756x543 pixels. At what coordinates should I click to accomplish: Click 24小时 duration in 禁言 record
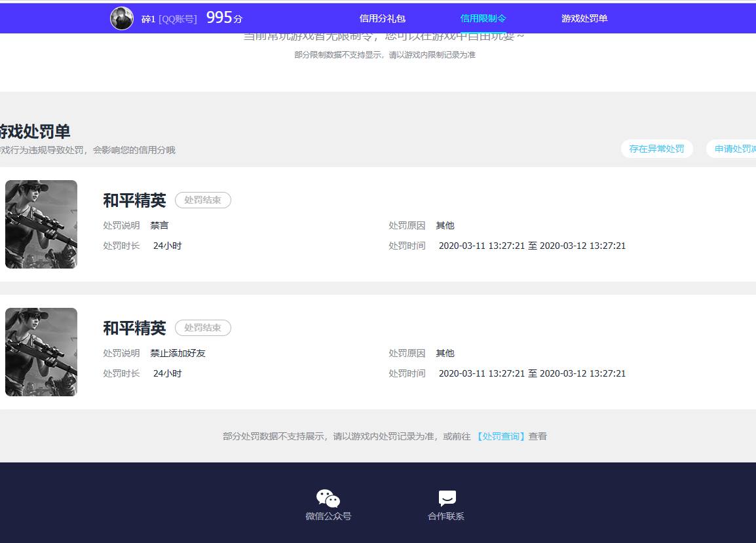167,246
